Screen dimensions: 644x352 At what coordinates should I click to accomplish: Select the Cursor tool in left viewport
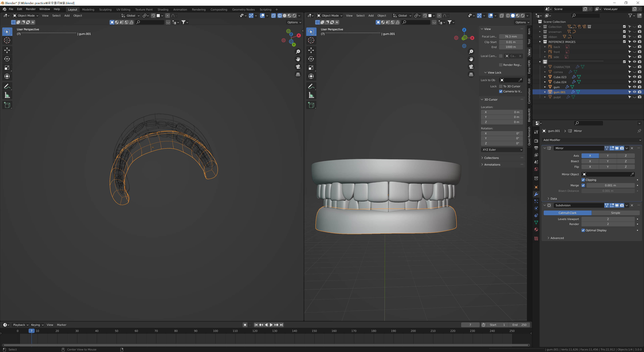(7, 40)
